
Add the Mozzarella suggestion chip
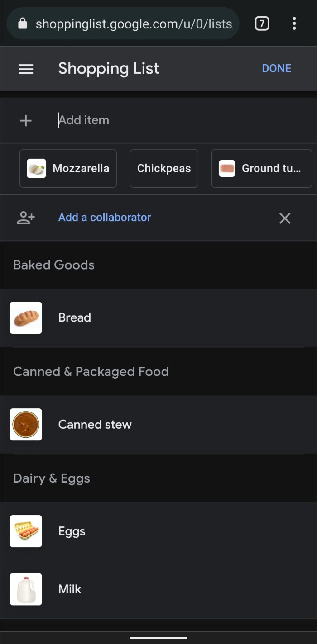pos(68,168)
